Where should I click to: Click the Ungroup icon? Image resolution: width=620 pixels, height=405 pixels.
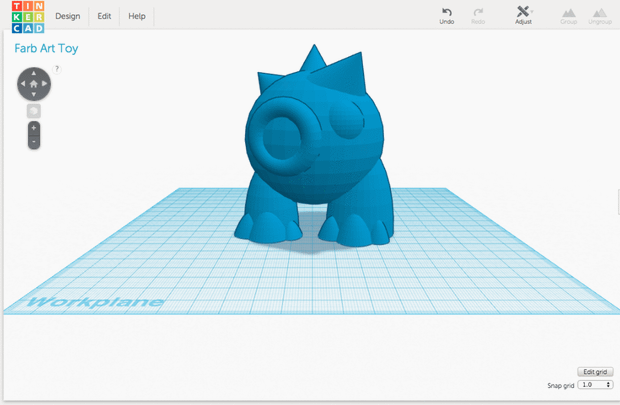coord(600,16)
